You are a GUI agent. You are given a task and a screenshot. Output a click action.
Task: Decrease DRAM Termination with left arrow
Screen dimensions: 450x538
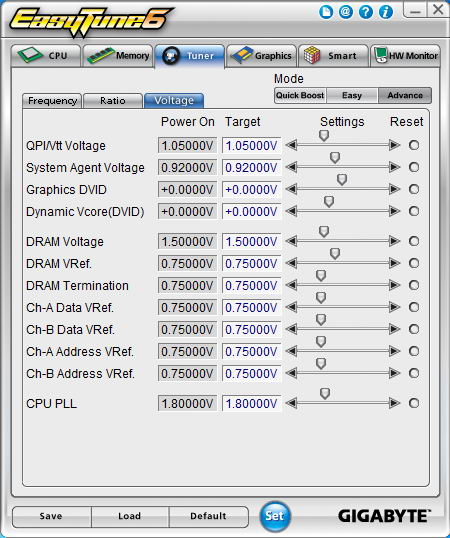[292, 285]
